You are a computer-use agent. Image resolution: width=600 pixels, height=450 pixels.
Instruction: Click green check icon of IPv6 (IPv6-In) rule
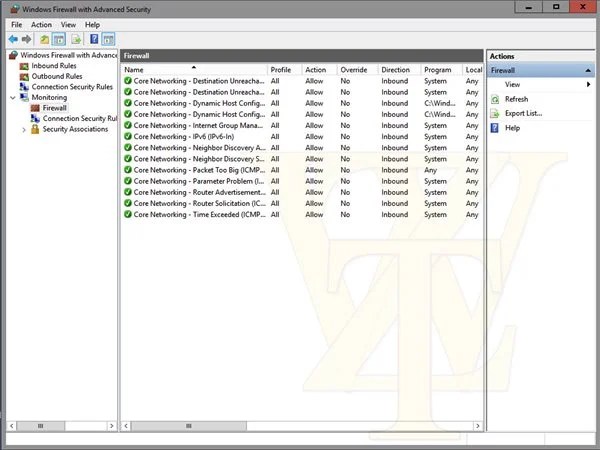(x=128, y=136)
